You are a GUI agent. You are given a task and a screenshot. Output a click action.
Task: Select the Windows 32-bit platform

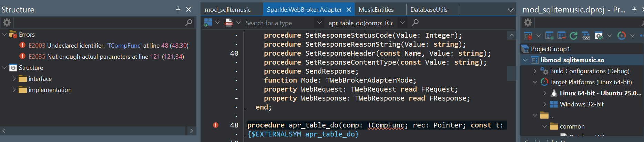[x=581, y=104]
